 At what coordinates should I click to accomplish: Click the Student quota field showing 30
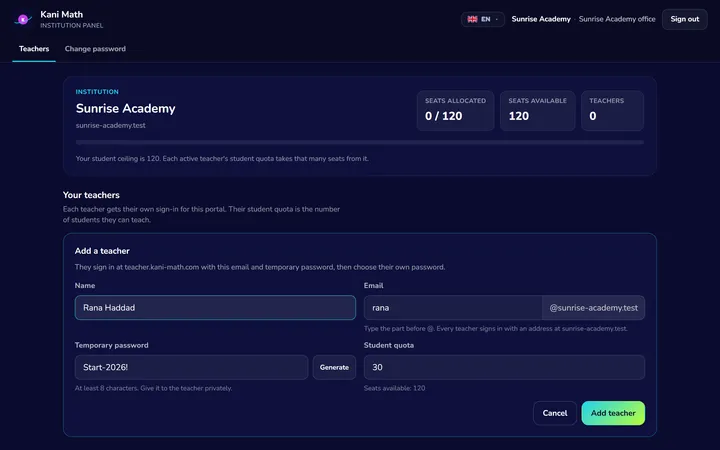pyautogui.click(x=504, y=367)
